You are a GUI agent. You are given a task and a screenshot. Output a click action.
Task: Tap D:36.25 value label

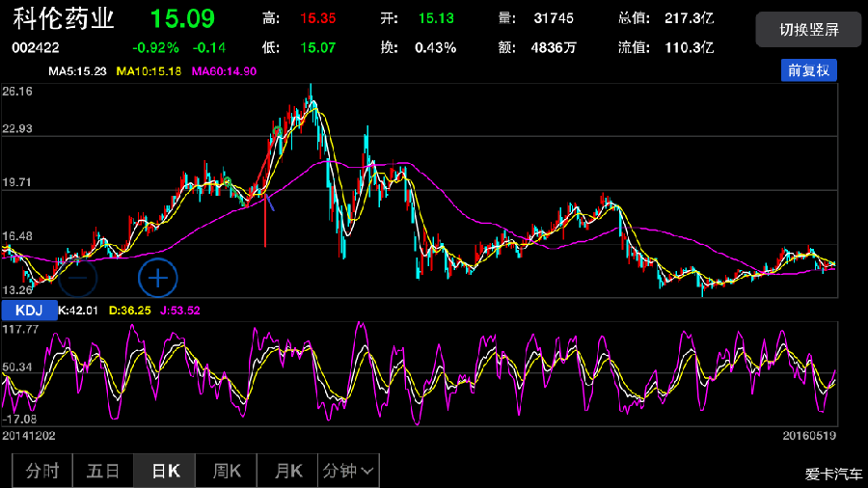tap(129, 311)
